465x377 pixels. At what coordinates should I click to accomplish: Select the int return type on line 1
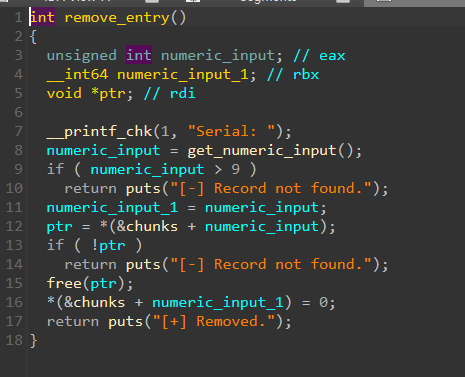coord(42,17)
